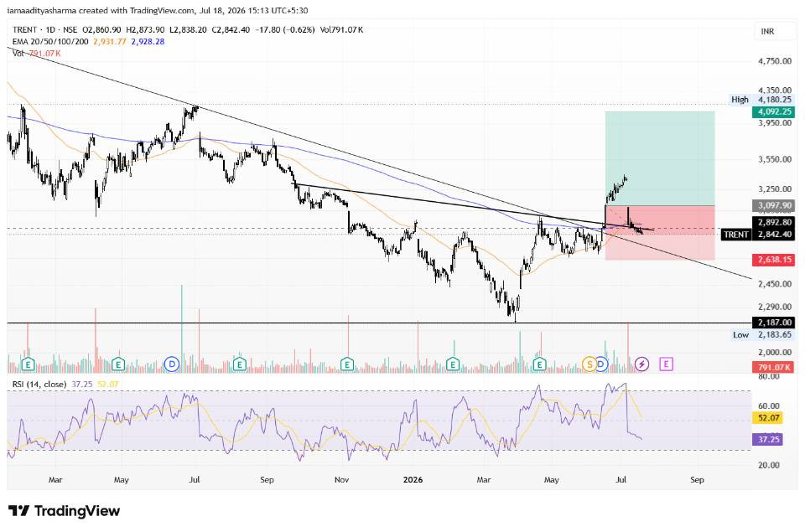Click the TradingView logo at the bottom
This screenshot has width=805, height=532.
(65, 511)
